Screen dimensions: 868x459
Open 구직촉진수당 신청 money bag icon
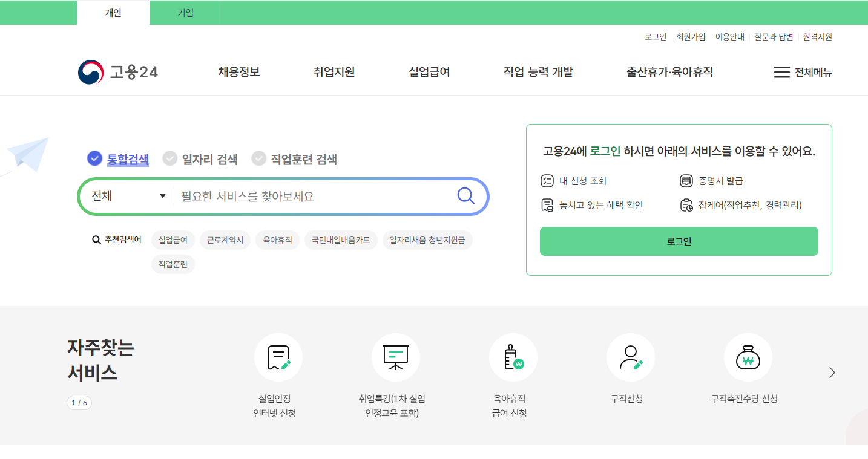click(748, 357)
